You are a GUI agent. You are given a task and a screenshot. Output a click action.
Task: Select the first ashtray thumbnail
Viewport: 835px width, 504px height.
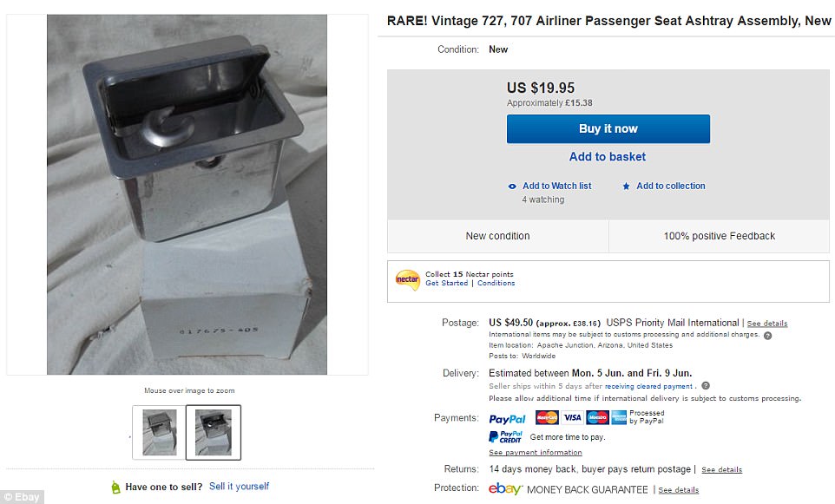pos(160,432)
